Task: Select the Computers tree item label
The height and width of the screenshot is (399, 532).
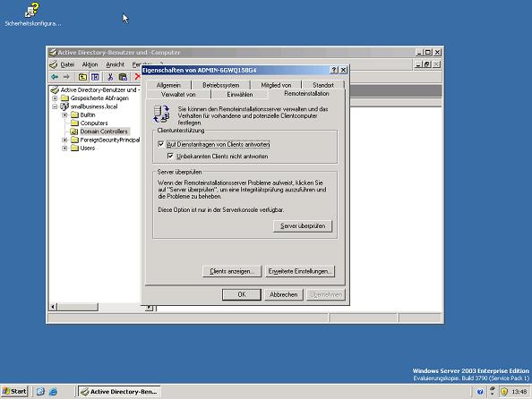Action: pyautogui.click(x=94, y=123)
